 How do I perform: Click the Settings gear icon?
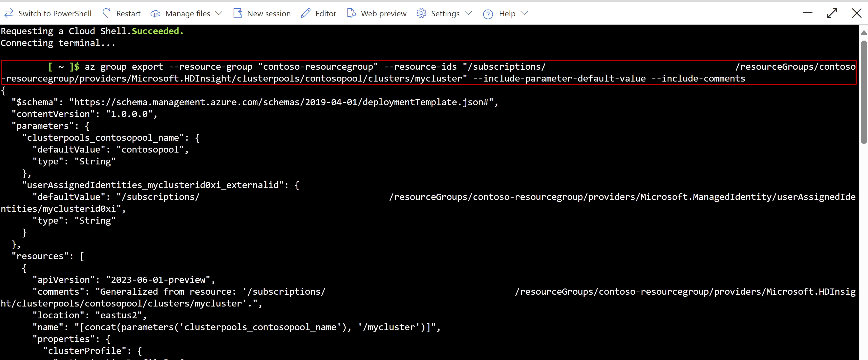point(421,14)
